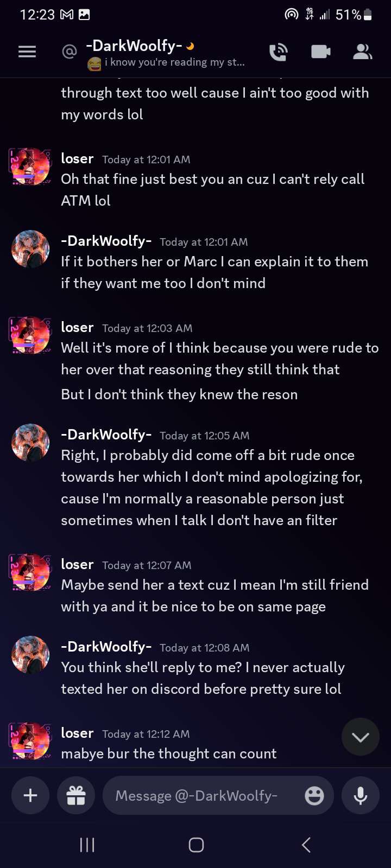Open the emoji picker
This screenshot has height=868, width=391.
coord(314,795)
